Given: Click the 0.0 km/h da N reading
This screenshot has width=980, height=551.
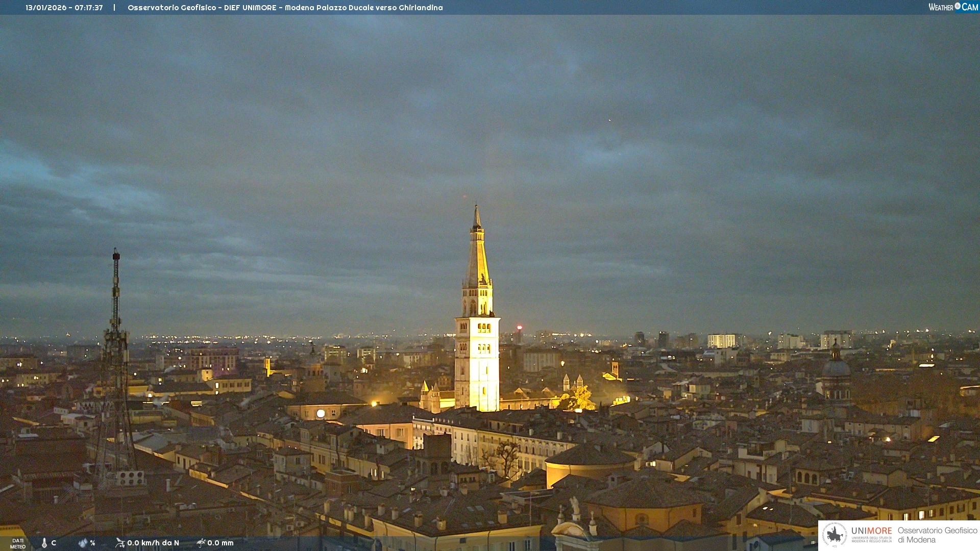Looking at the screenshot, I should (x=153, y=543).
